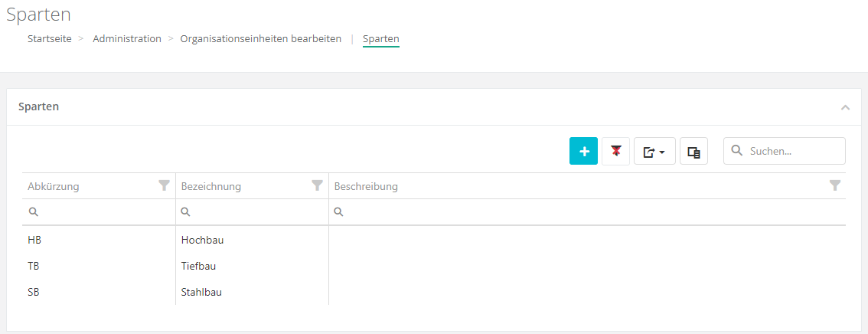Click the SB abbreviation cell
Screen dimensions: 868x334
coord(34,292)
